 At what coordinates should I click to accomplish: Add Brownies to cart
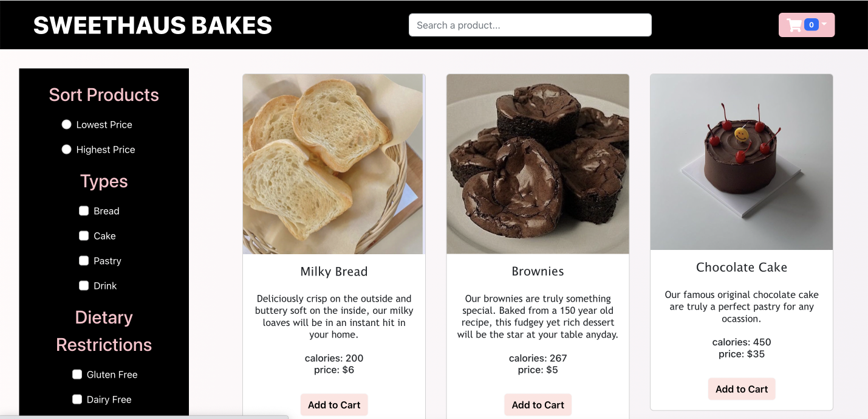click(x=538, y=405)
